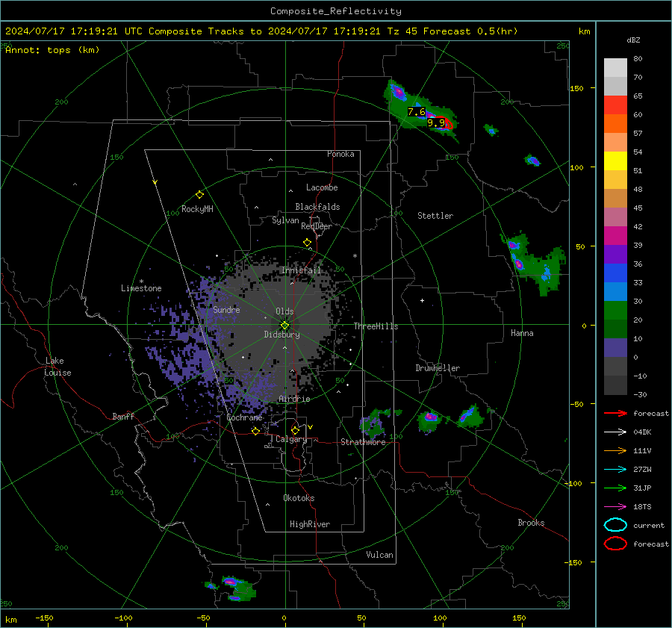Click the Blackfalds city label

click(x=317, y=207)
